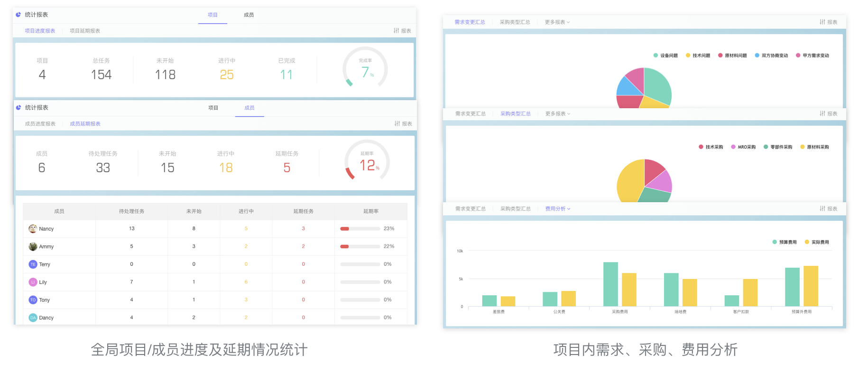Click Nancy's avatar in the member table
The width and height of the screenshot is (868, 374).
coord(33,229)
